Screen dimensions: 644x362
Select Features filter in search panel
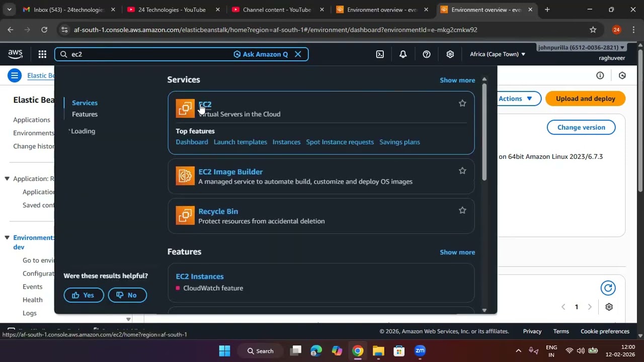point(85,115)
